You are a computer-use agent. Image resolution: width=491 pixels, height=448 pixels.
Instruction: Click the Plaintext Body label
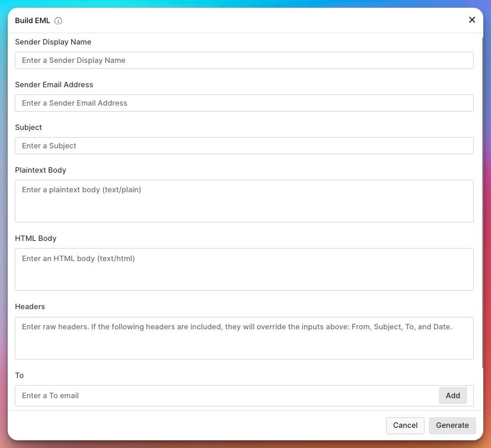pos(41,170)
